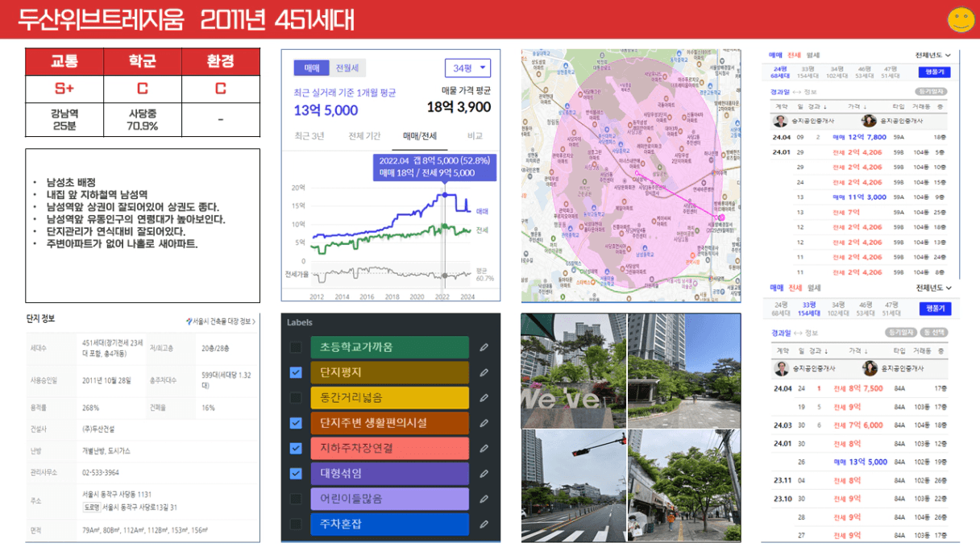Select the 매매 toggle above the price chart
The height and width of the screenshot is (551, 980).
312,68
